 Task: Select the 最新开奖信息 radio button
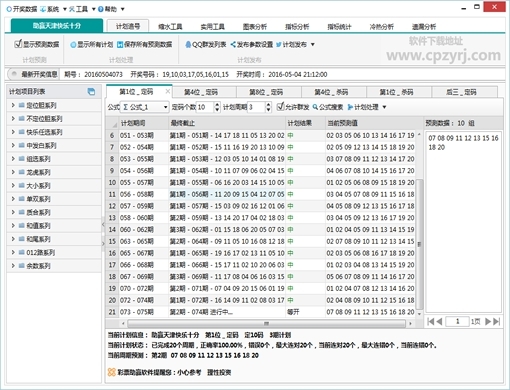coord(14,74)
